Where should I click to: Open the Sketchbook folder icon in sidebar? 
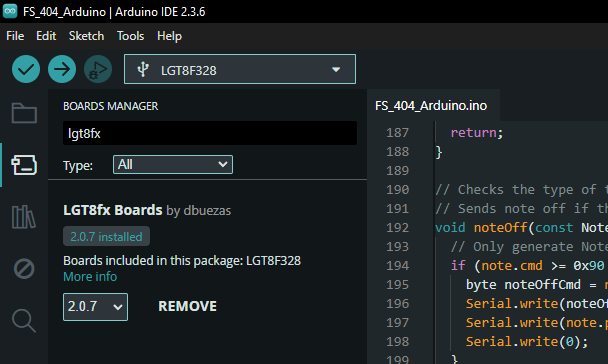pyautogui.click(x=24, y=113)
